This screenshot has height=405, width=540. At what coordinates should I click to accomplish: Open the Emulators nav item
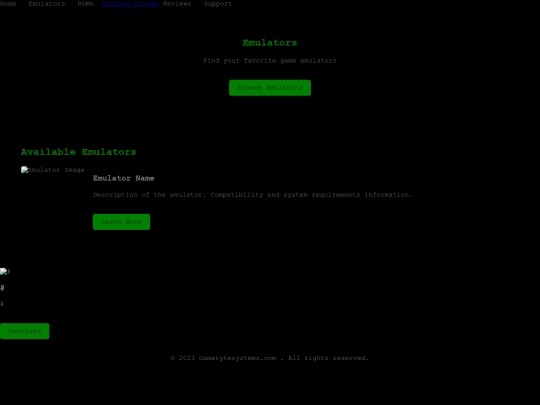pos(46,4)
